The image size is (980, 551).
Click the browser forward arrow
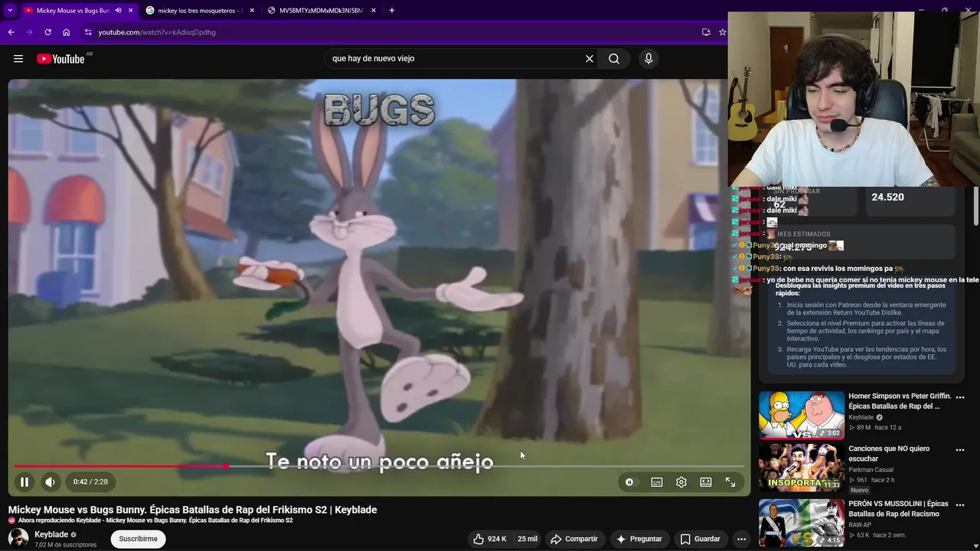[29, 32]
